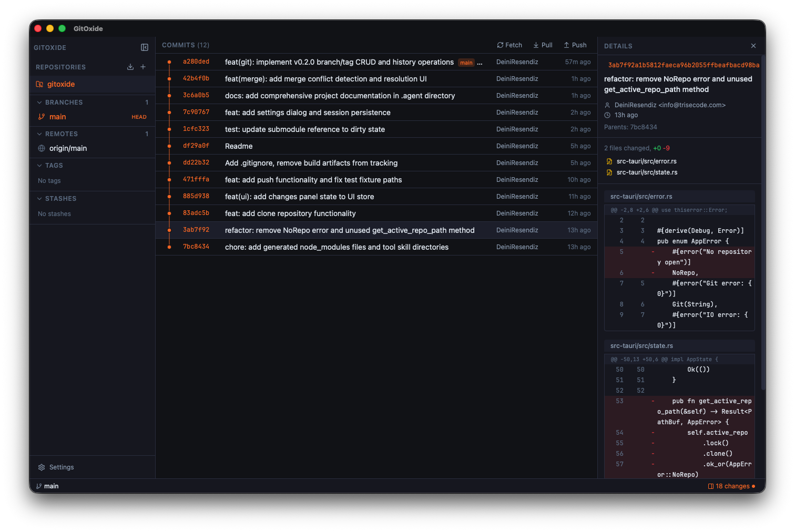This screenshot has width=795, height=532.
Task: Click the main branch badge on a280ded
Action: (x=466, y=63)
